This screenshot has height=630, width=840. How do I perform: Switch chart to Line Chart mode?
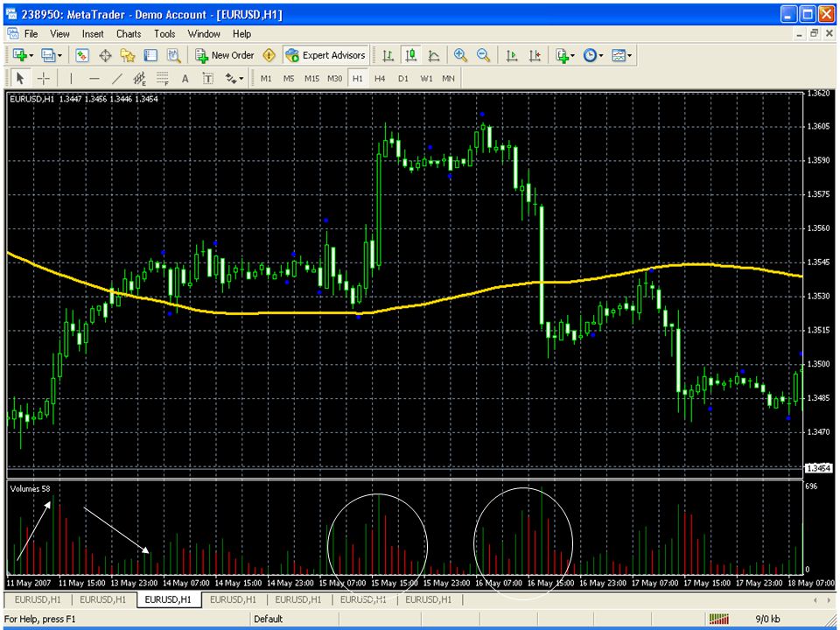[434, 55]
